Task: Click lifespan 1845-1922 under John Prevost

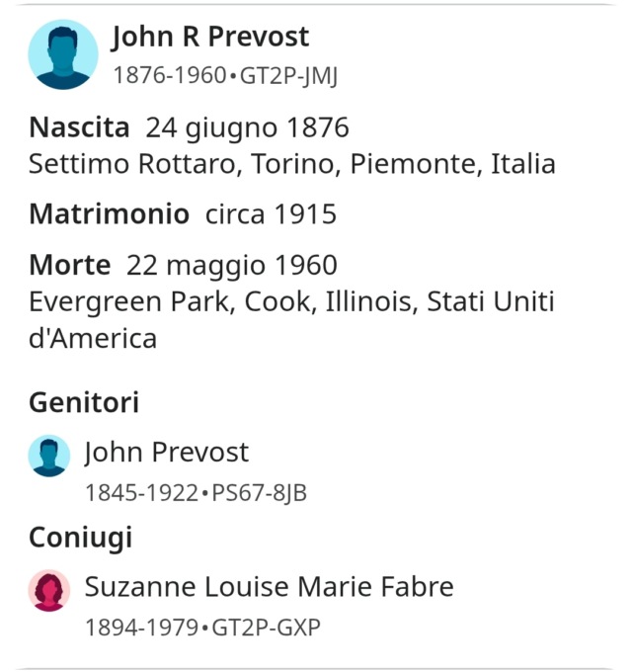Action: point(142,493)
